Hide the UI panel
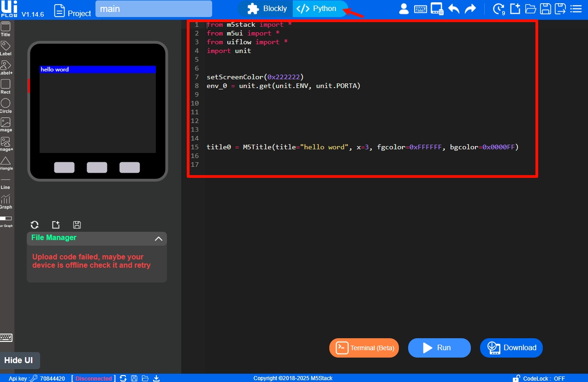The height and width of the screenshot is (382, 588). (x=19, y=360)
